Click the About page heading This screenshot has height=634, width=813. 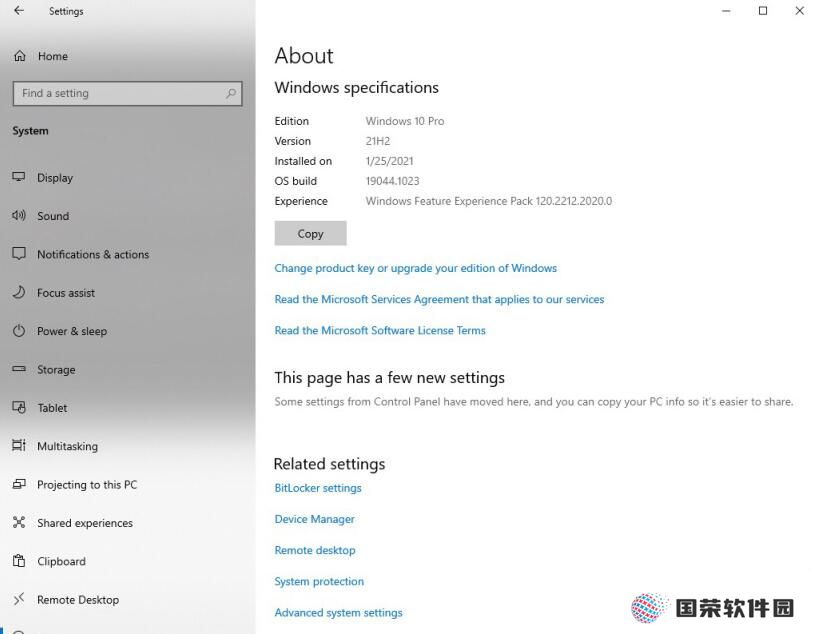(x=304, y=55)
